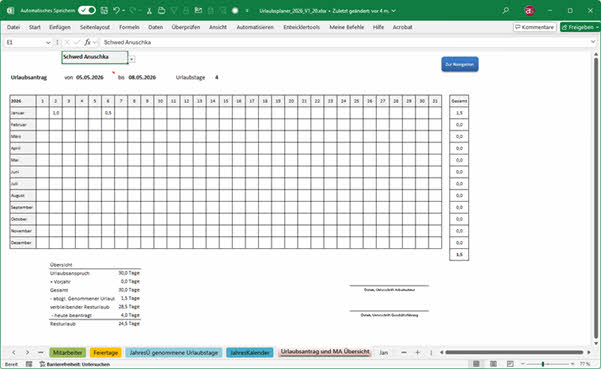
Task: Open the employee selection dropdown arrow
Action: 131,59
